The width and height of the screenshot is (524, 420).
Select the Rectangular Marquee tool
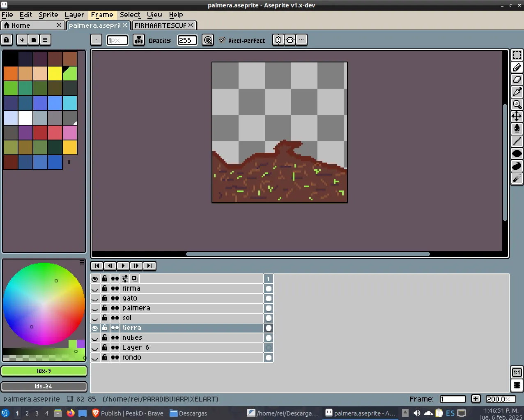pyautogui.click(x=517, y=55)
